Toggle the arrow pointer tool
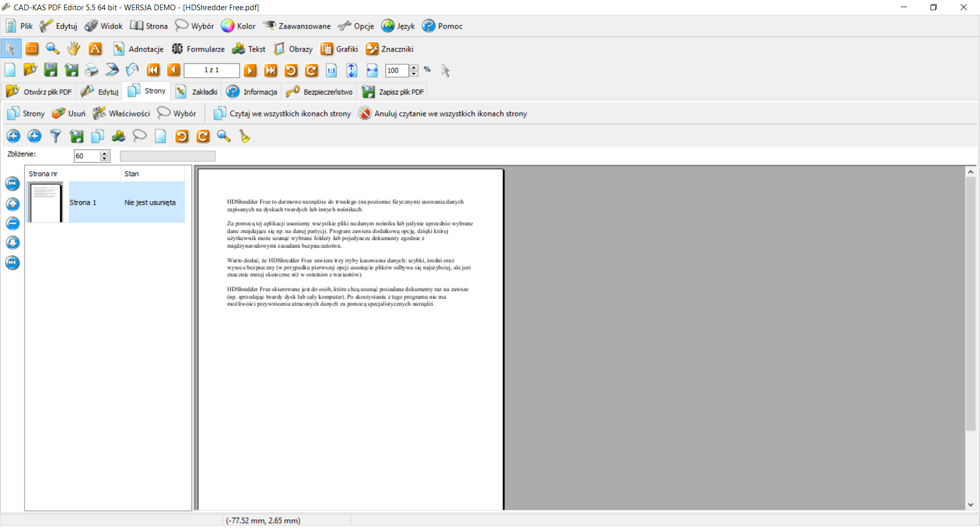Image resolution: width=980 pixels, height=530 pixels. pyautogui.click(x=11, y=49)
